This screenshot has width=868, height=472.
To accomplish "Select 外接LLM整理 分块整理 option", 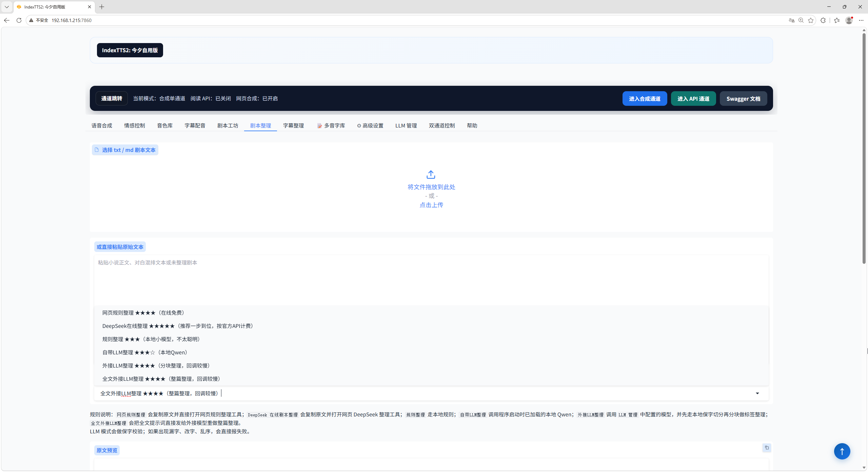I will [431, 366].
